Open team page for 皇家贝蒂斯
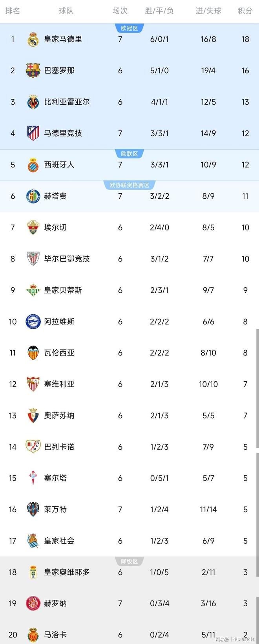This screenshot has width=259, height=644. click(63, 290)
